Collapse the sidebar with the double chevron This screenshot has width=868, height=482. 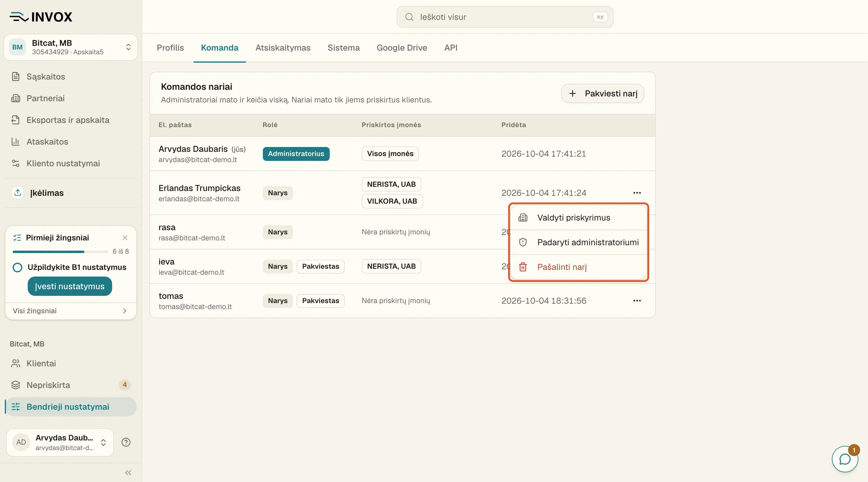[x=128, y=473]
